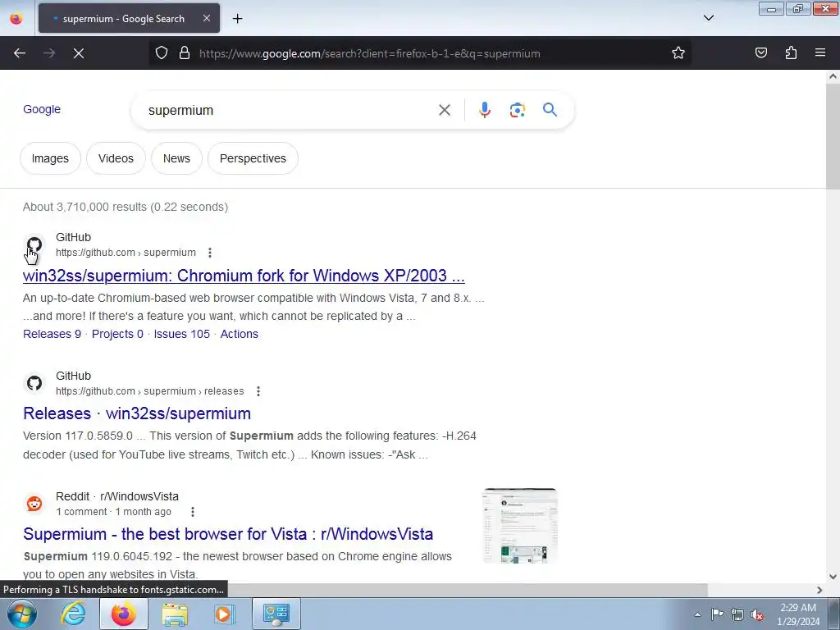Submit search with magnifying glass icon
840x630 pixels.
(x=550, y=110)
